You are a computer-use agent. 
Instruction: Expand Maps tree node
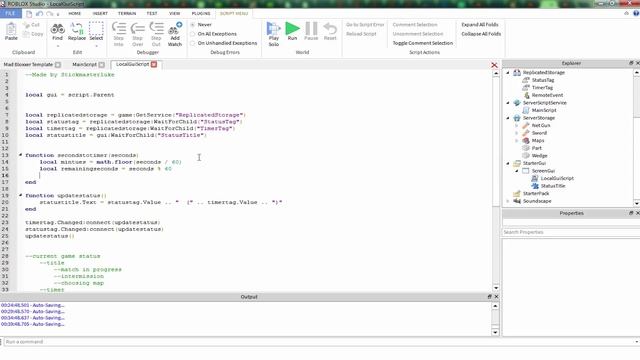click(x=516, y=140)
